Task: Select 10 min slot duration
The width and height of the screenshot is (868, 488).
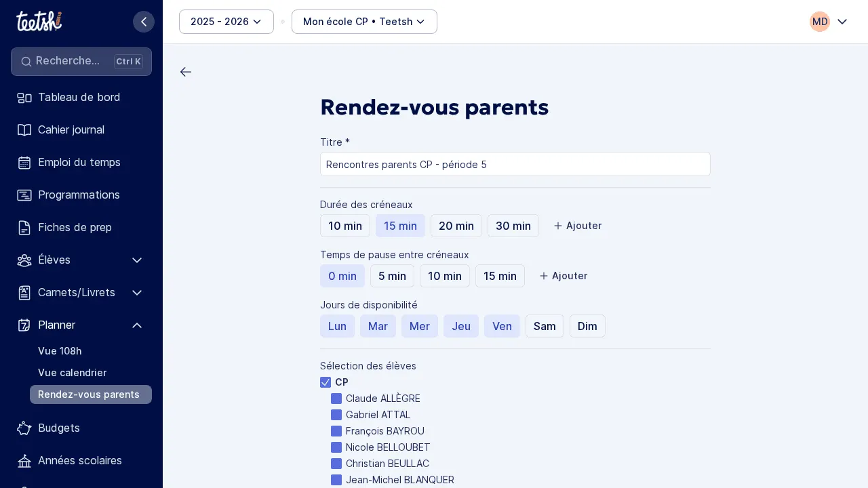Action: 345,226
